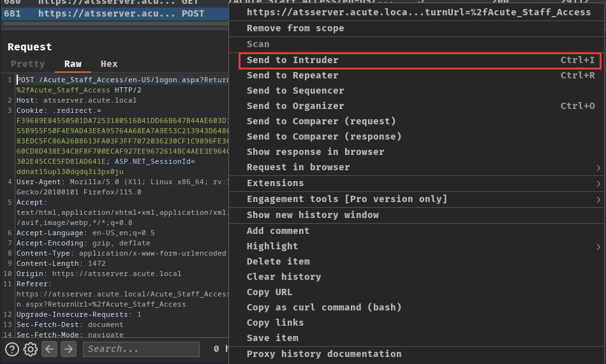Go to previous search match arrow
Screen dimensions: 606x364
pyautogui.click(x=50, y=349)
